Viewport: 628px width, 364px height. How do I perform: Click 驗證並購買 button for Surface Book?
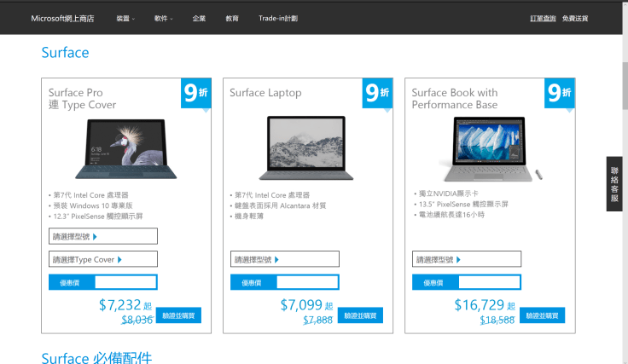543,315
